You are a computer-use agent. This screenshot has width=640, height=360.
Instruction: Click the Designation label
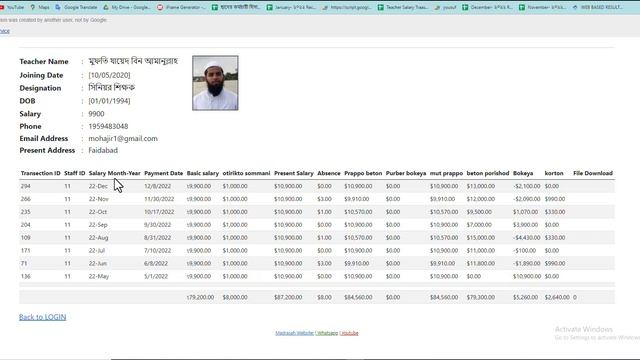40,88
